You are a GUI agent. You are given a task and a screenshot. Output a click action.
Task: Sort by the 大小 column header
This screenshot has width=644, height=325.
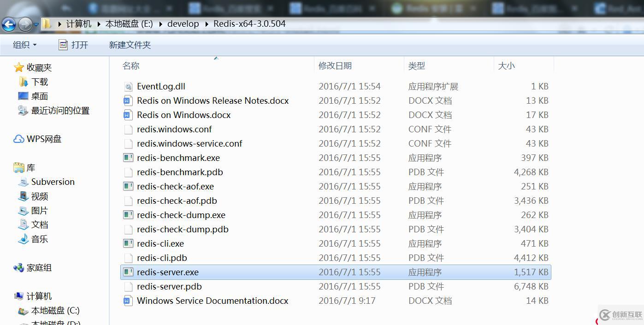tap(507, 66)
